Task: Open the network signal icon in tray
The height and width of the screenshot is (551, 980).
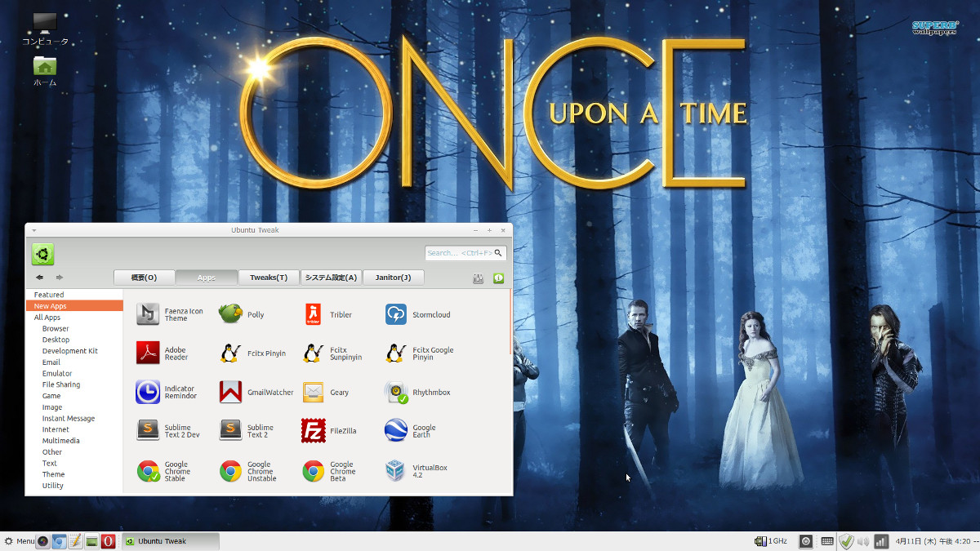Action: [881, 541]
